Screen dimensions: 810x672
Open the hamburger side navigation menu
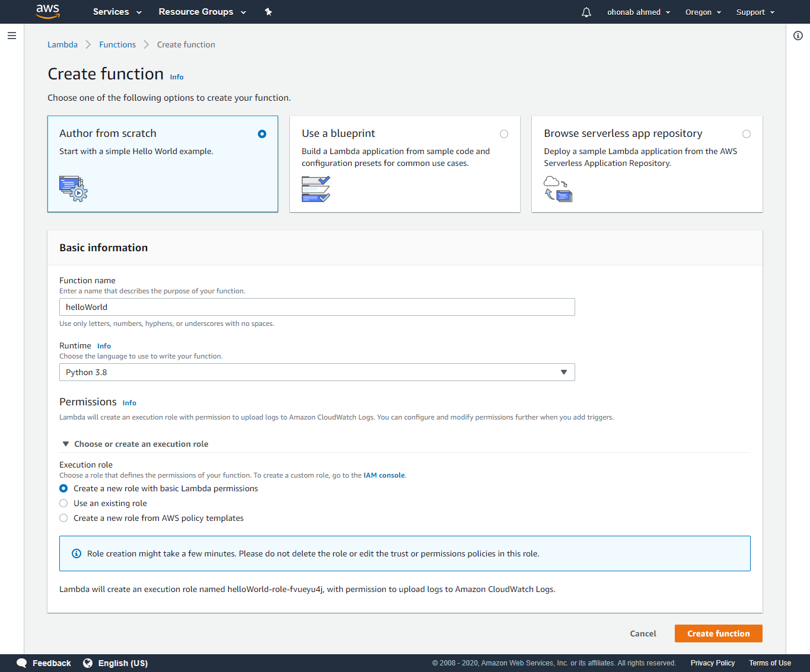(12, 36)
